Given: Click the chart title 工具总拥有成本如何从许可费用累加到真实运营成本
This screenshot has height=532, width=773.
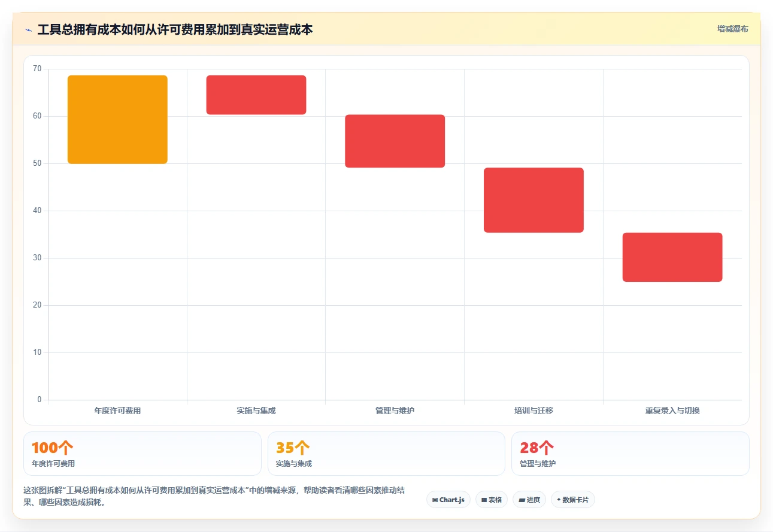Looking at the screenshot, I should coord(175,29).
